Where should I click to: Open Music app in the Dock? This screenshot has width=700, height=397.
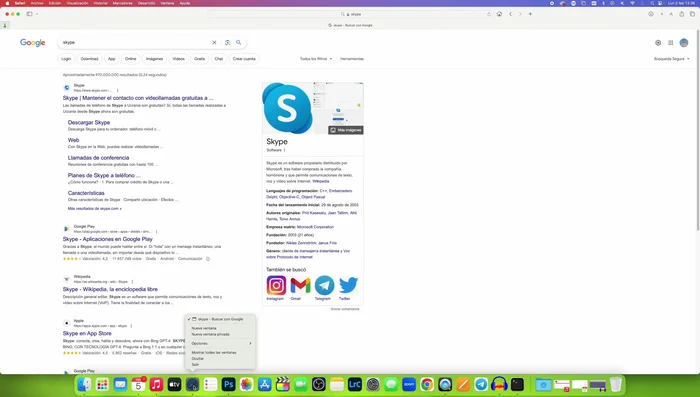pyautogui.click(x=156, y=384)
